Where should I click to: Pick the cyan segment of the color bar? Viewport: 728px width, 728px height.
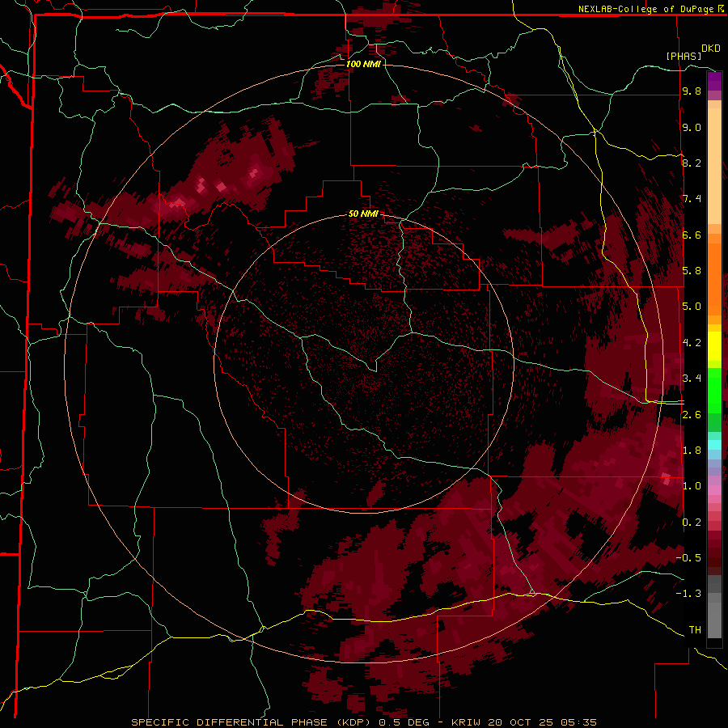tap(714, 445)
